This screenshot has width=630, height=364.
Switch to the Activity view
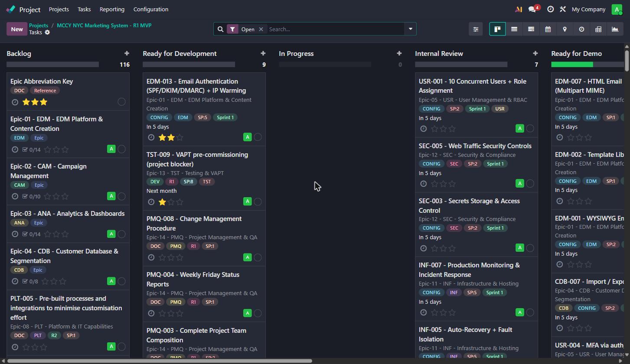(x=581, y=29)
